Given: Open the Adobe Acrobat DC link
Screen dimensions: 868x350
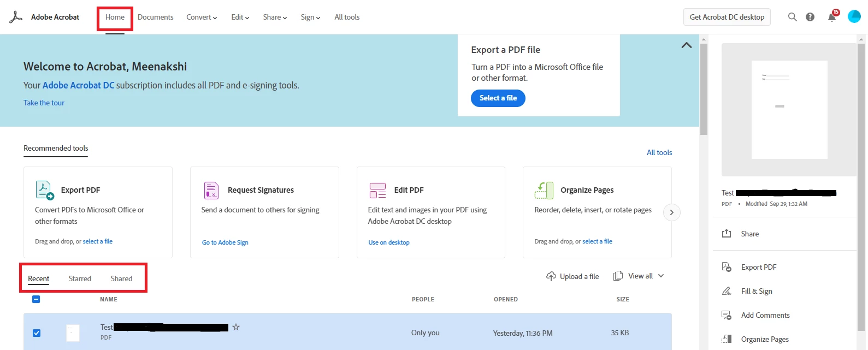Looking at the screenshot, I should 79,85.
